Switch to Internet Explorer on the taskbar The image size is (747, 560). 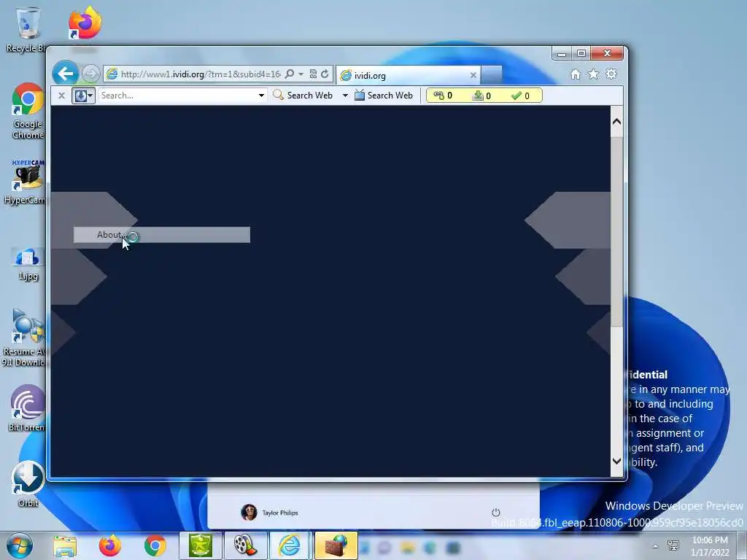pyautogui.click(x=290, y=545)
